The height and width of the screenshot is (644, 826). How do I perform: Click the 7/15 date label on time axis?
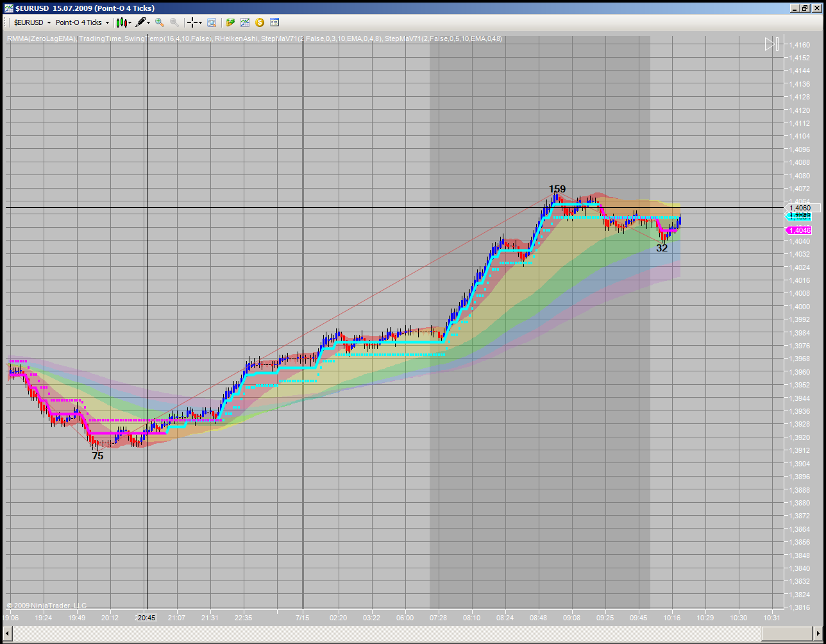(303, 618)
